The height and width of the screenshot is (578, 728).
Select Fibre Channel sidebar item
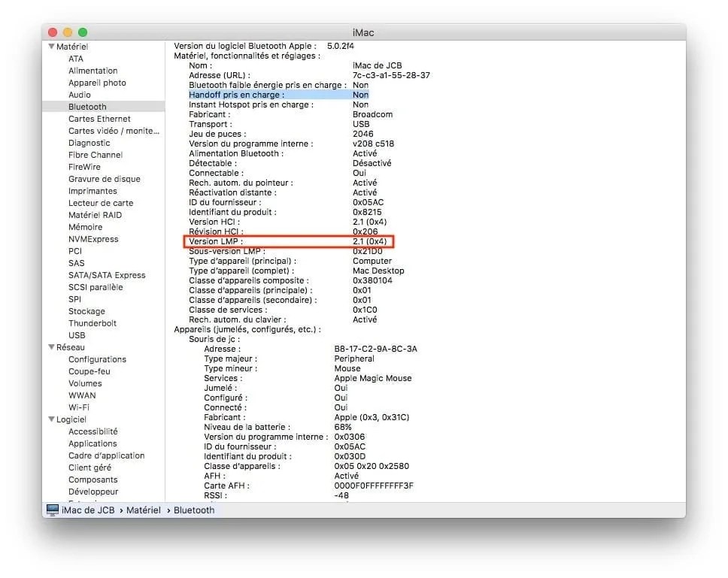[96, 155]
